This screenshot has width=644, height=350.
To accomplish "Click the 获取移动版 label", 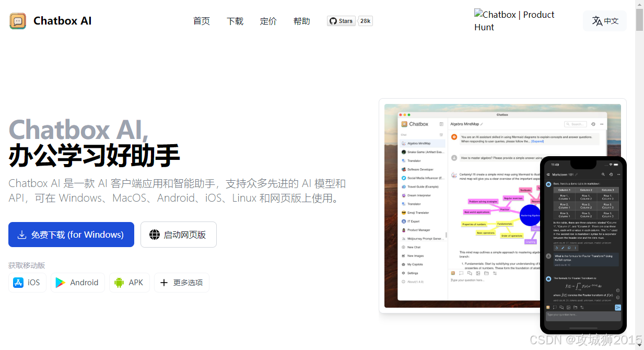I will point(27,265).
